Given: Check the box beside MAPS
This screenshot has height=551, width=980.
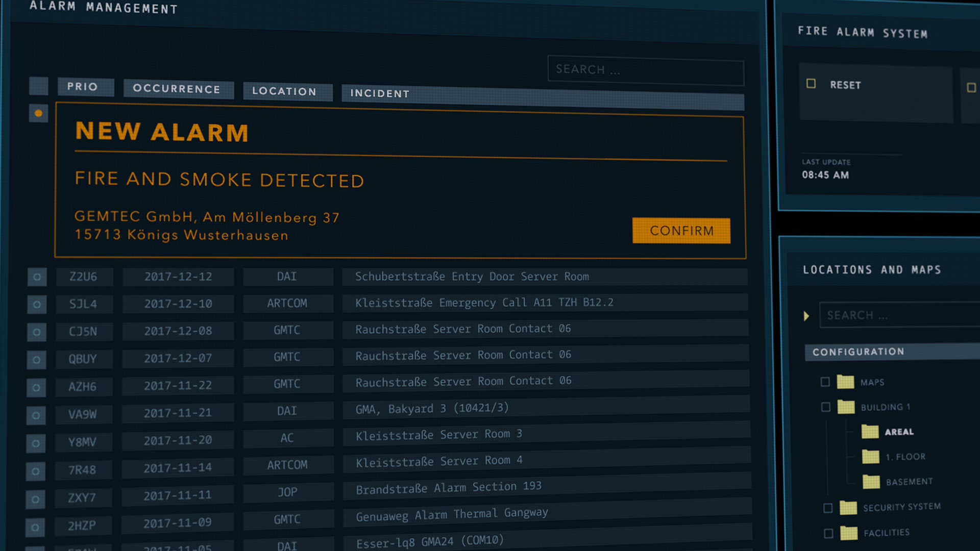Looking at the screenshot, I should click(x=825, y=382).
